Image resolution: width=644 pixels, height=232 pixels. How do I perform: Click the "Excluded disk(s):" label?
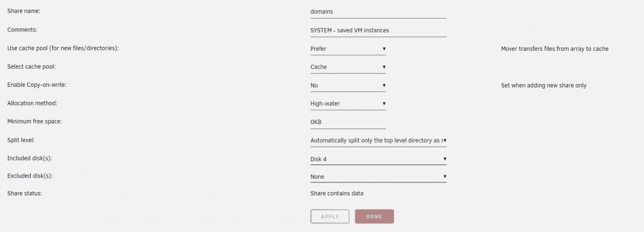(30, 176)
